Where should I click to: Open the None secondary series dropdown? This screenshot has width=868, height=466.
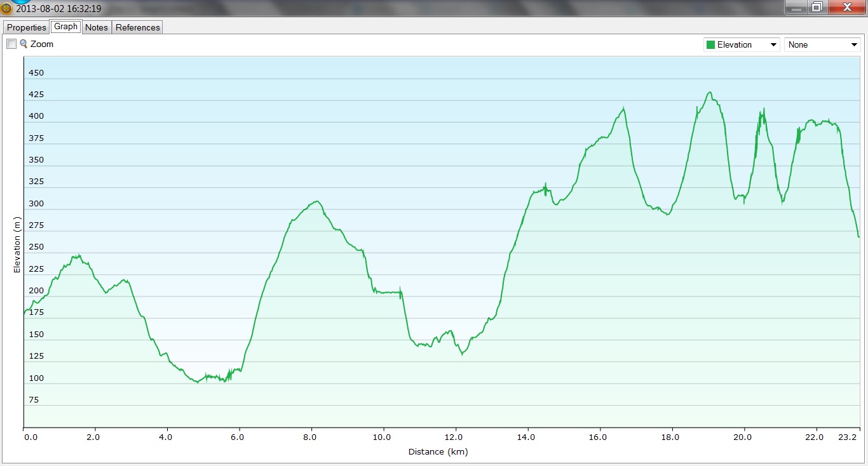pos(822,44)
